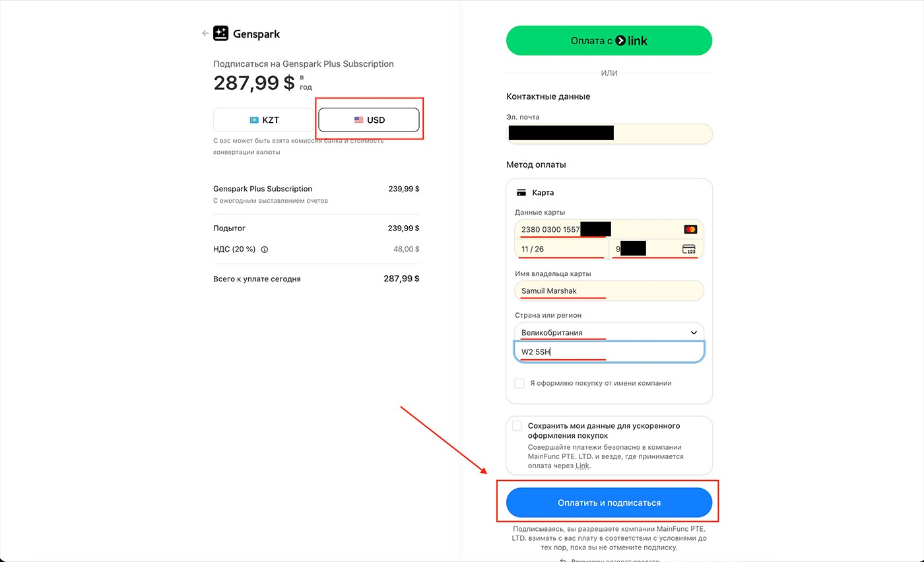Viewport: 924px width, 562px height.
Task: Click the Mastercard icon in card number field
Action: point(690,229)
